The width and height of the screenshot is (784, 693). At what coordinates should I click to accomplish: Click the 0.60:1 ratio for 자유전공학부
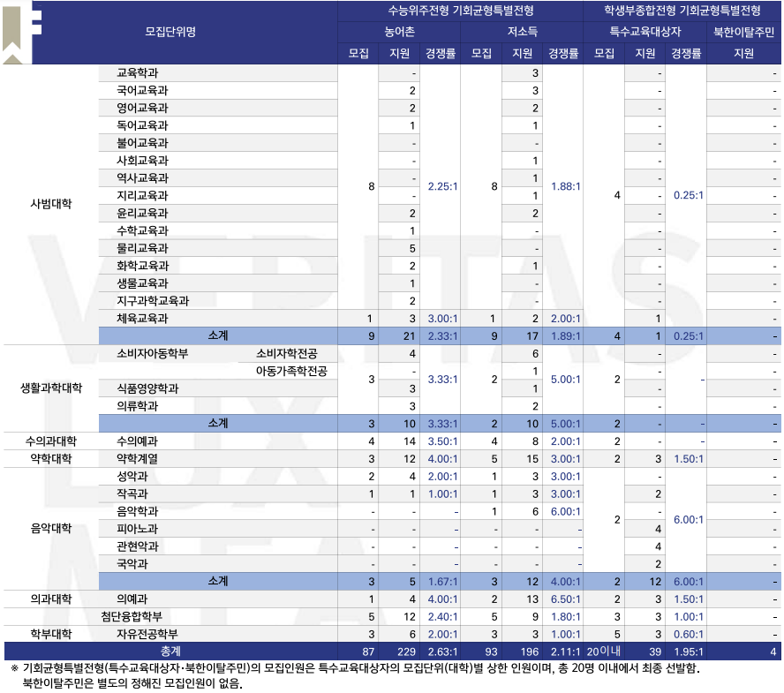pyautogui.click(x=688, y=634)
